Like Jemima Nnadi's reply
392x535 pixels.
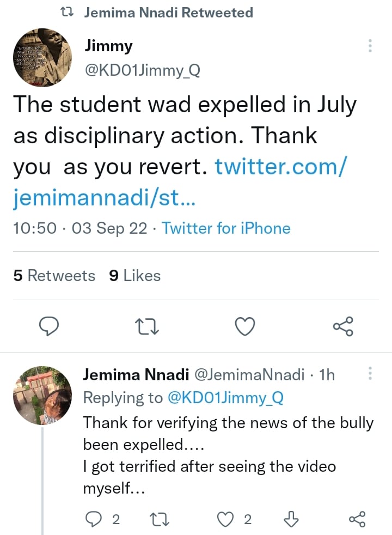[225, 519]
